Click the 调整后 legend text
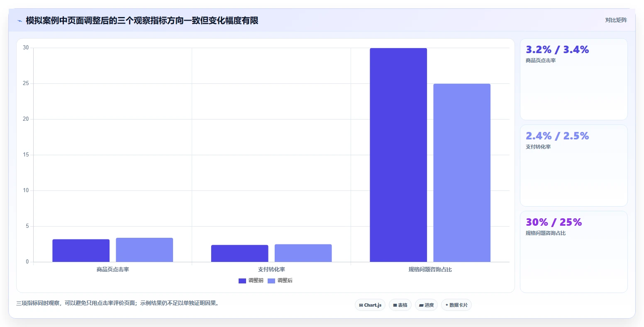The width and height of the screenshot is (644, 327). (285, 281)
